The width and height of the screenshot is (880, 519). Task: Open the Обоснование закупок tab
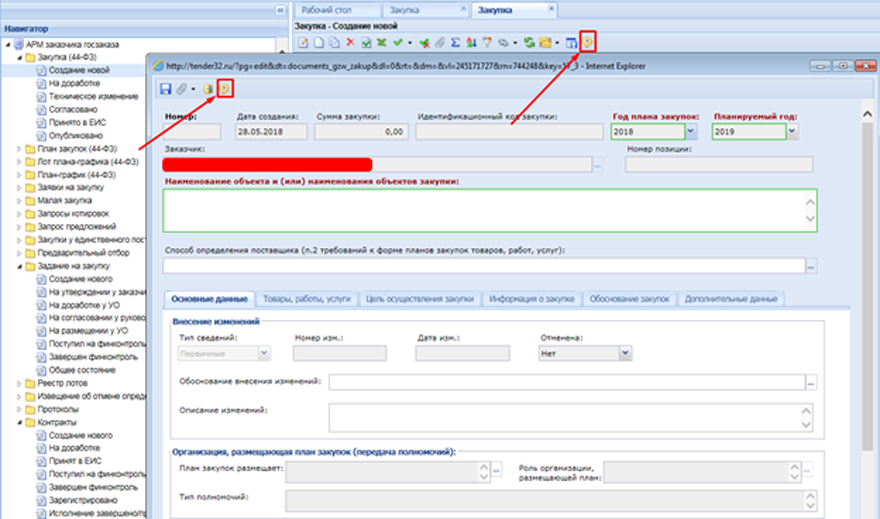629,299
